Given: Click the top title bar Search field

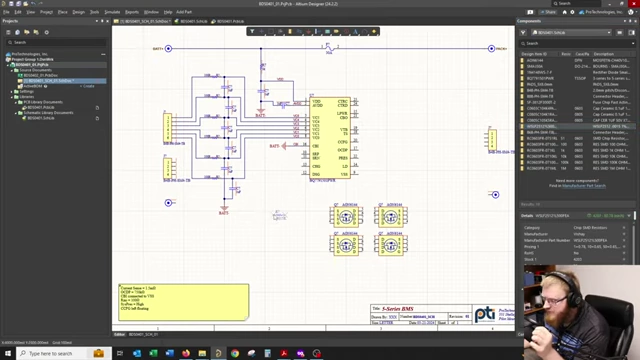Looking at the screenshot, I should pyautogui.click(x=576, y=4).
